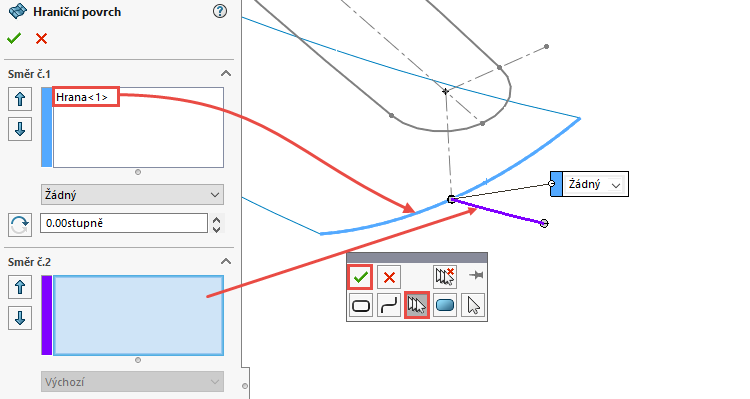
Task: Choose the group selection tool in the popup
Action: click(x=417, y=305)
